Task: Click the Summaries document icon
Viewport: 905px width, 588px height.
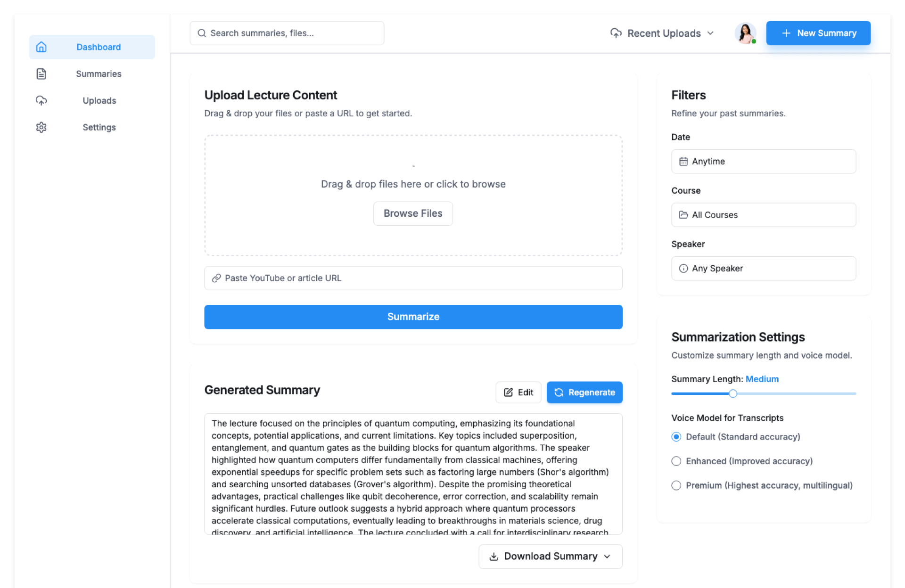Action: click(41, 74)
